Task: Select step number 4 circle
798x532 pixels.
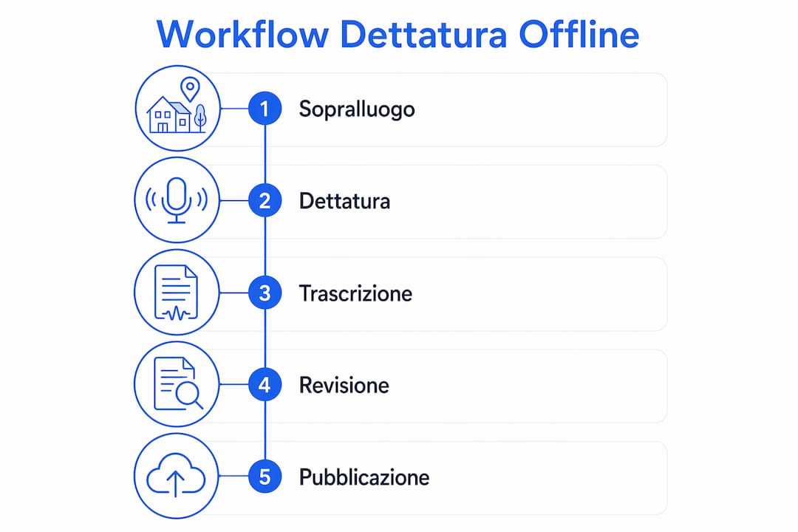Action: point(265,385)
